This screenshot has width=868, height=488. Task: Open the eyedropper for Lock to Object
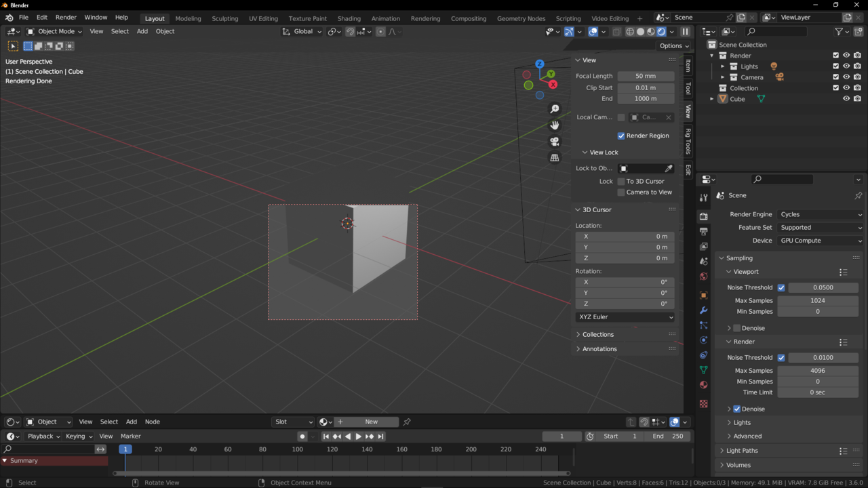coord(669,169)
